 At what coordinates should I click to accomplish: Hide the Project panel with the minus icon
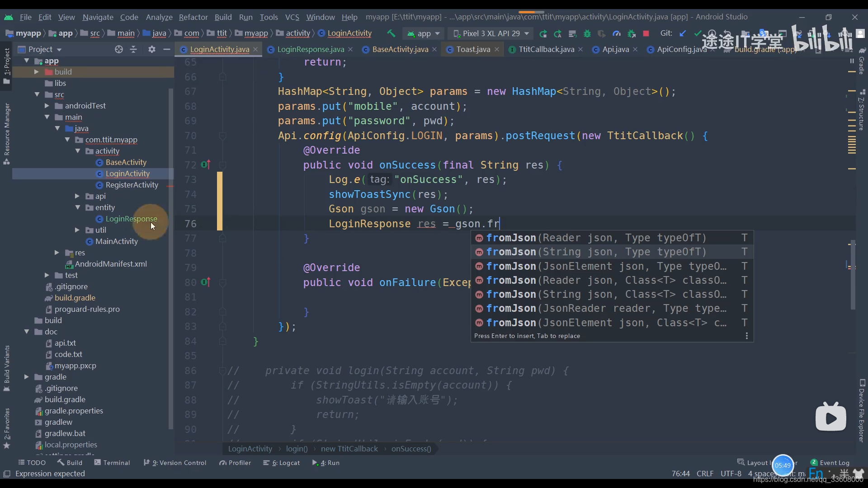[x=166, y=49]
